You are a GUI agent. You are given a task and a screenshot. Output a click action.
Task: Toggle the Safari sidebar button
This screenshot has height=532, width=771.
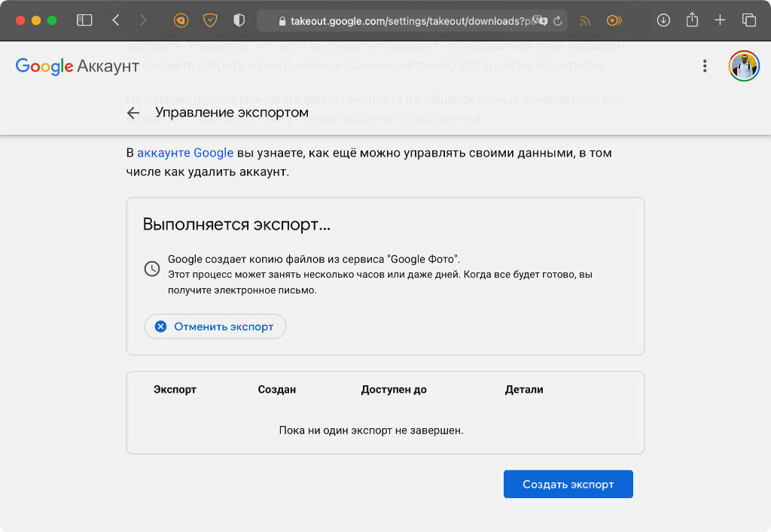click(84, 20)
